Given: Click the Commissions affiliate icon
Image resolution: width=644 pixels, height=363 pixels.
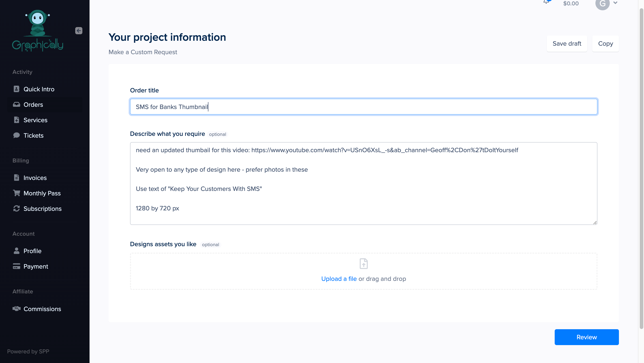Looking at the screenshot, I should coord(16,308).
